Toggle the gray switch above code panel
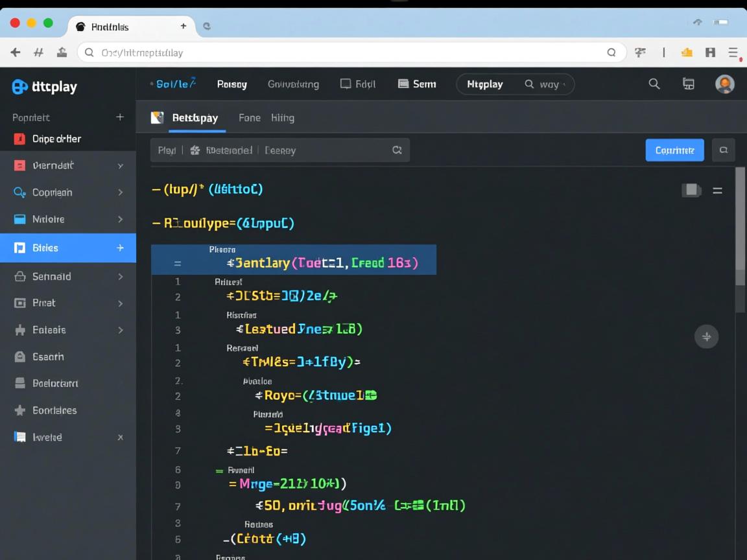The width and height of the screenshot is (747, 560). coord(691,190)
